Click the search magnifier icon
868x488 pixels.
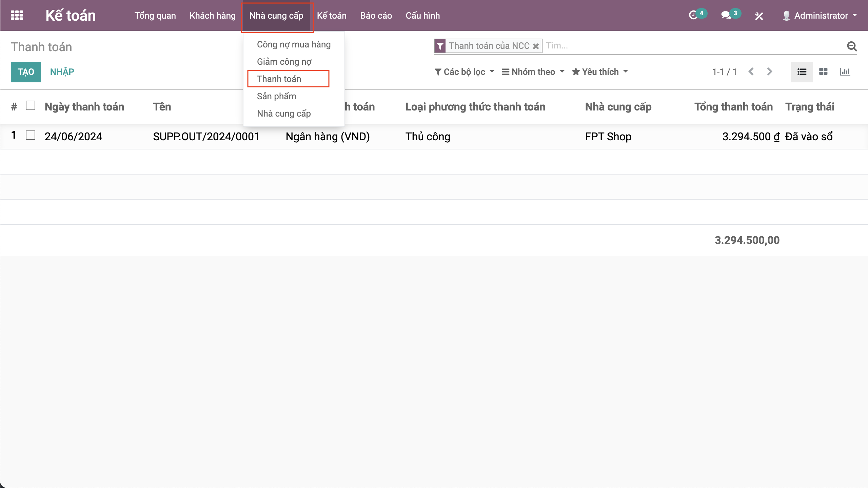coord(852,46)
